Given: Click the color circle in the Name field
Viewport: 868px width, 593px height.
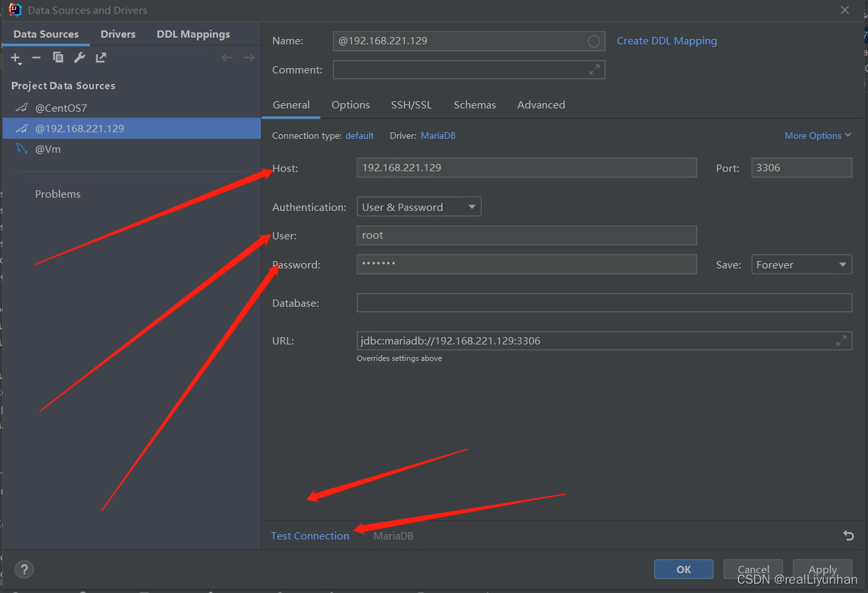Looking at the screenshot, I should point(594,41).
